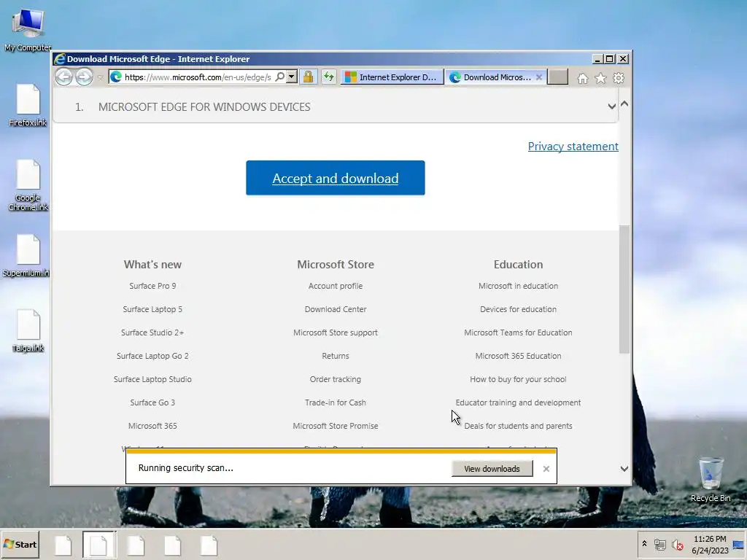The width and height of the screenshot is (747, 560).
Task: Select Taiga.lnk desktop shortcut
Action: point(28,331)
